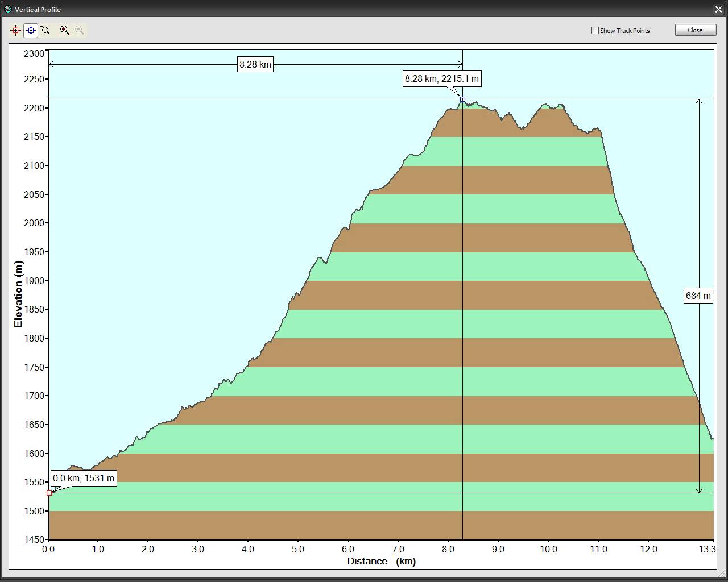Select the red crosshair marker tool
Image resolution: width=728 pixels, height=582 pixels.
click(x=15, y=31)
